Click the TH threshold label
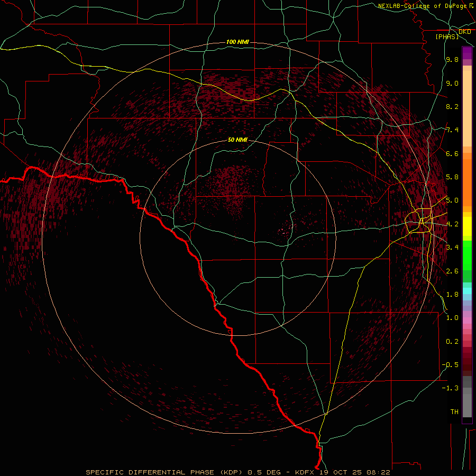The height and width of the screenshot is (476, 476). [x=454, y=412]
